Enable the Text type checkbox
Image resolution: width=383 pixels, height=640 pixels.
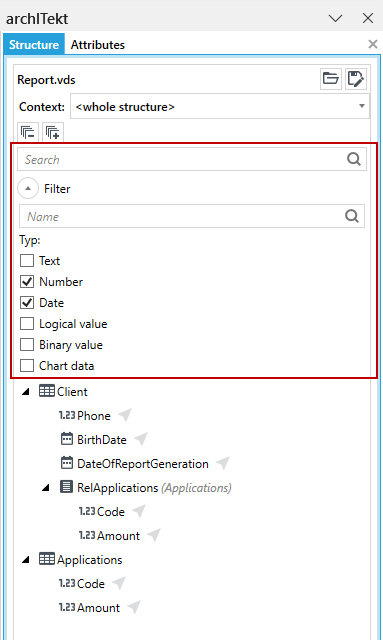(27, 260)
